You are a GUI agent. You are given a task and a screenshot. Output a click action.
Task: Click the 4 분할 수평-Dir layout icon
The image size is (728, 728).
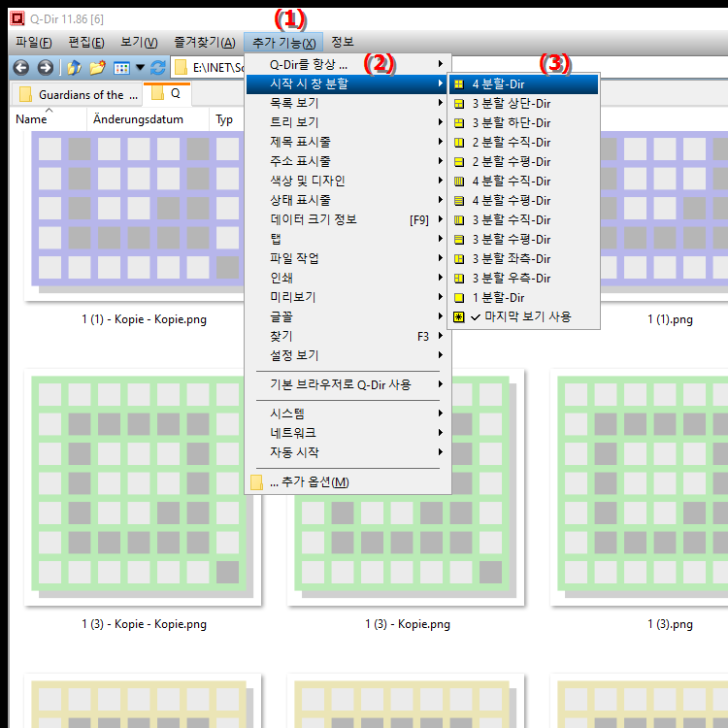tap(459, 201)
